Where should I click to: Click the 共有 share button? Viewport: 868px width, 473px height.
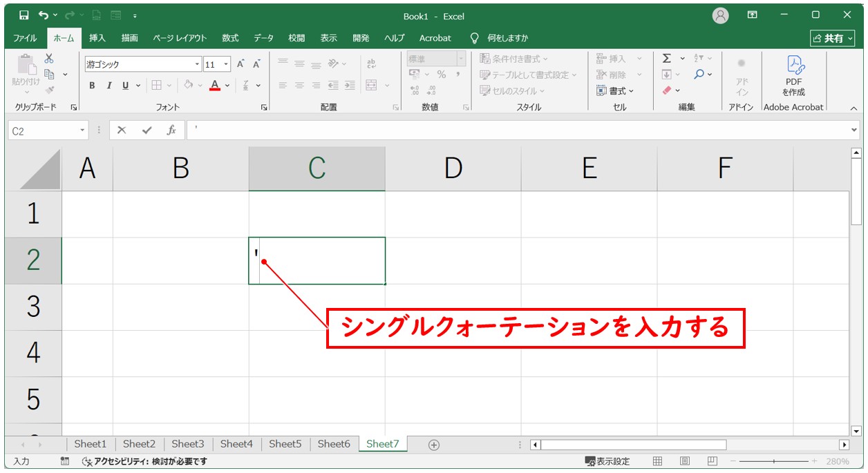coord(831,38)
